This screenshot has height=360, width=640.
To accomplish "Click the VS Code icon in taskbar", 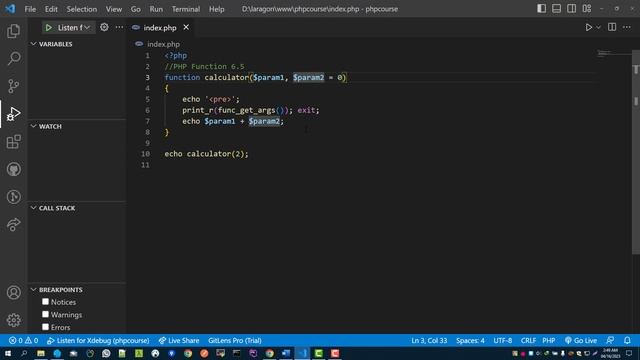I will point(302,353).
